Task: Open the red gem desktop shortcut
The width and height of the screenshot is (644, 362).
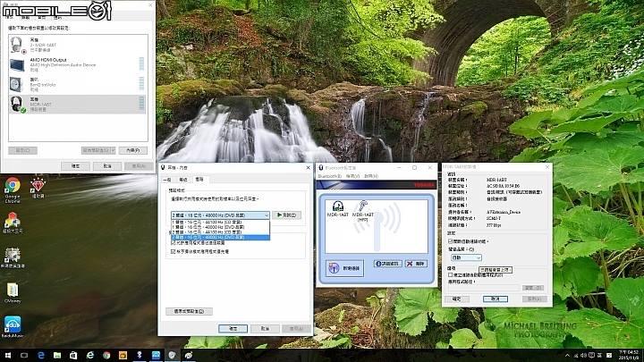Action: click(x=38, y=189)
